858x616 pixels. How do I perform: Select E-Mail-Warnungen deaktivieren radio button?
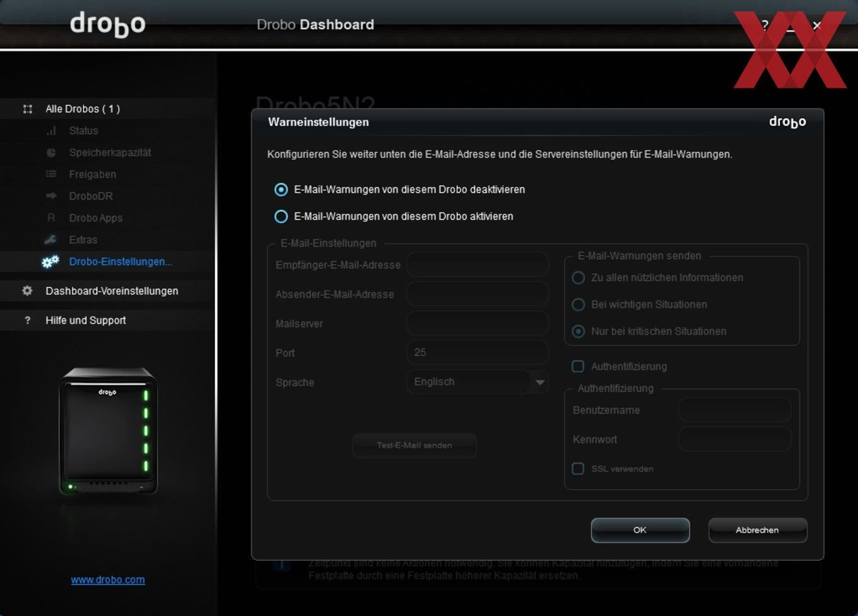point(281,190)
